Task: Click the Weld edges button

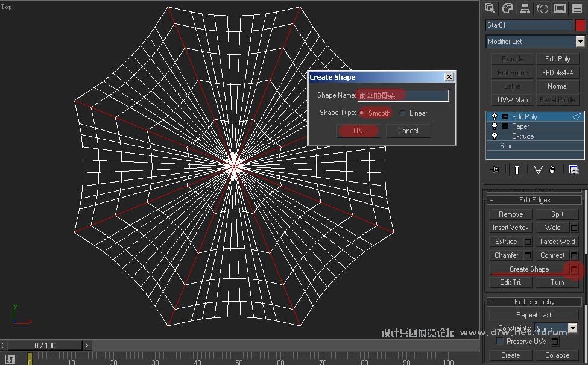Action: 552,228
